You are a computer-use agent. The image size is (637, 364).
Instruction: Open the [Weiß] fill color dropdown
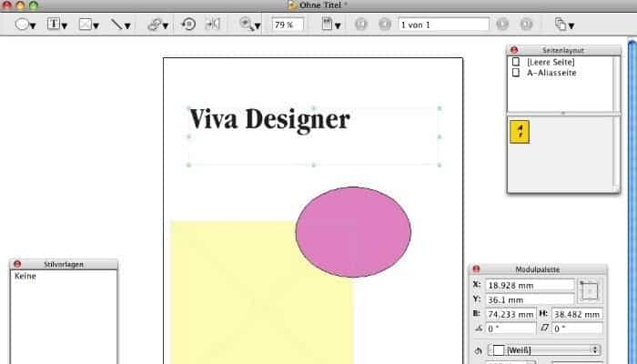click(x=545, y=349)
